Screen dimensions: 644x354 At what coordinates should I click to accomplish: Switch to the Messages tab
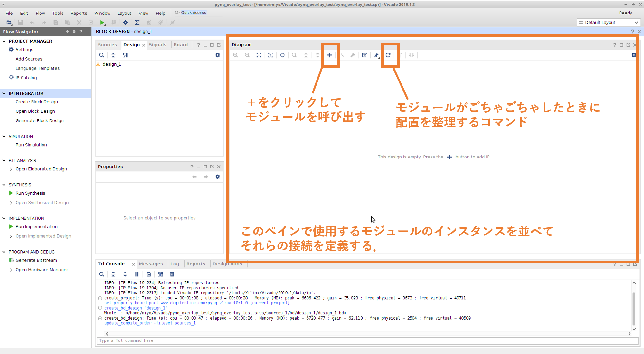click(x=151, y=264)
